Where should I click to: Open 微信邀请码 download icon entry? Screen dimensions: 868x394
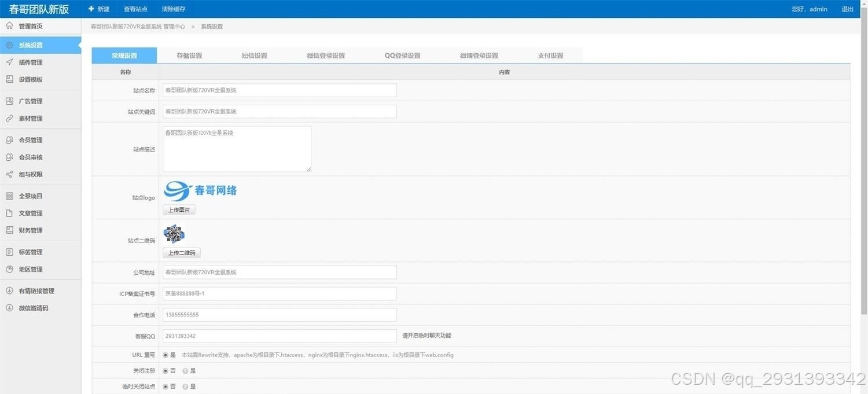coord(9,308)
